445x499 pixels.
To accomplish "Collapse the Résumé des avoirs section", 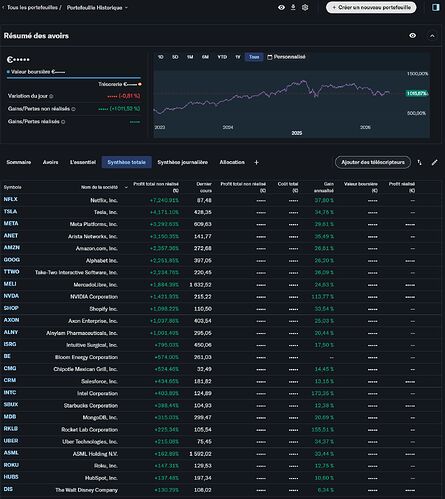I will point(432,36).
